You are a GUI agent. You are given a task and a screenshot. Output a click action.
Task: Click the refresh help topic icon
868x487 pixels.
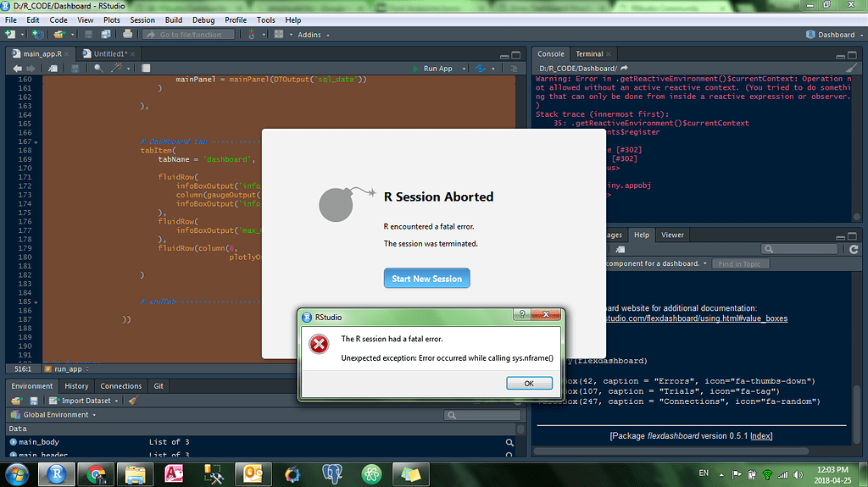(854, 249)
